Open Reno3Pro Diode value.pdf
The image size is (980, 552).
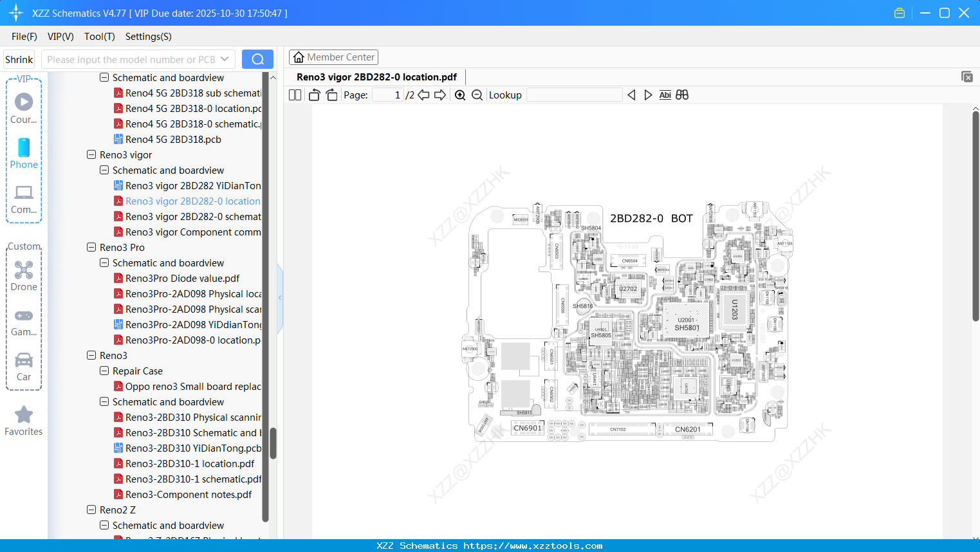pos(176,279)
